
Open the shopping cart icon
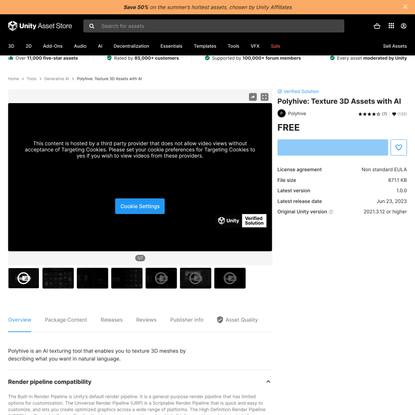[377, 26]
